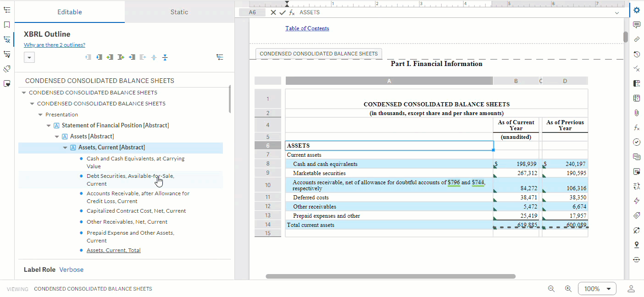Viewport: 644px width, 297px height.
Task: Select the Editable tab
Action: pyautogui.click(x=70, y=12)
